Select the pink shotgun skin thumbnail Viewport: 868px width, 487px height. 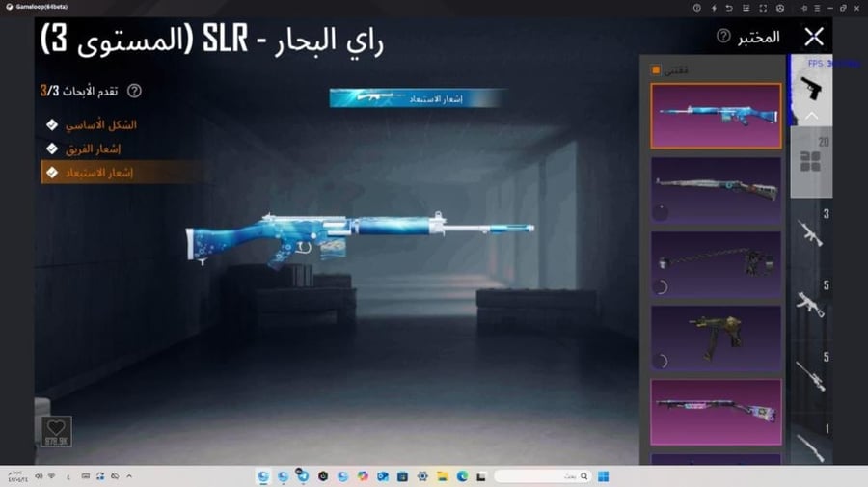tap(716, 413)
